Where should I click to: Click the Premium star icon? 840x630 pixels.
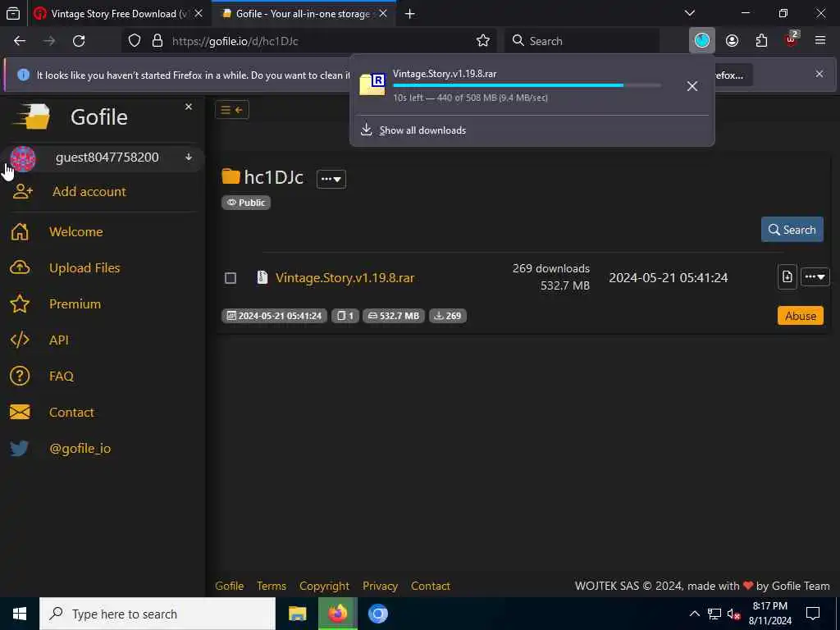click(x=20, y=304)
